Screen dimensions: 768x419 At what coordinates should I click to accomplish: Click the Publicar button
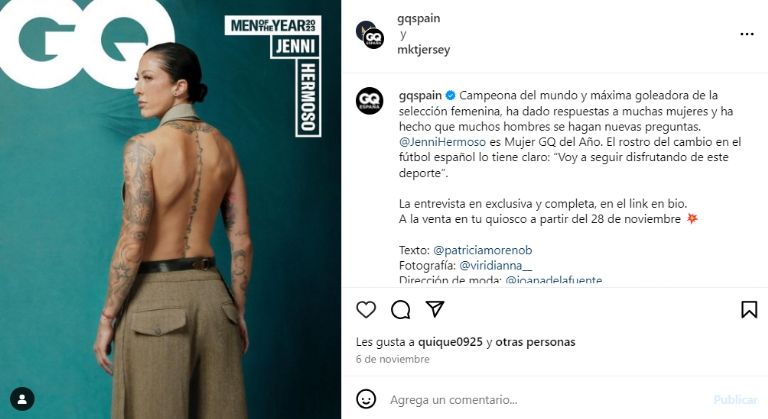pos(735,400)
